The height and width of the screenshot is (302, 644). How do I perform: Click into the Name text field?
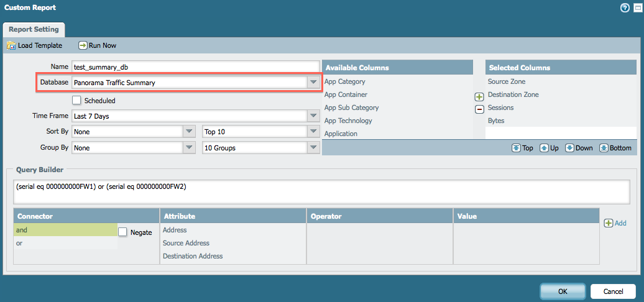[195, 67]
